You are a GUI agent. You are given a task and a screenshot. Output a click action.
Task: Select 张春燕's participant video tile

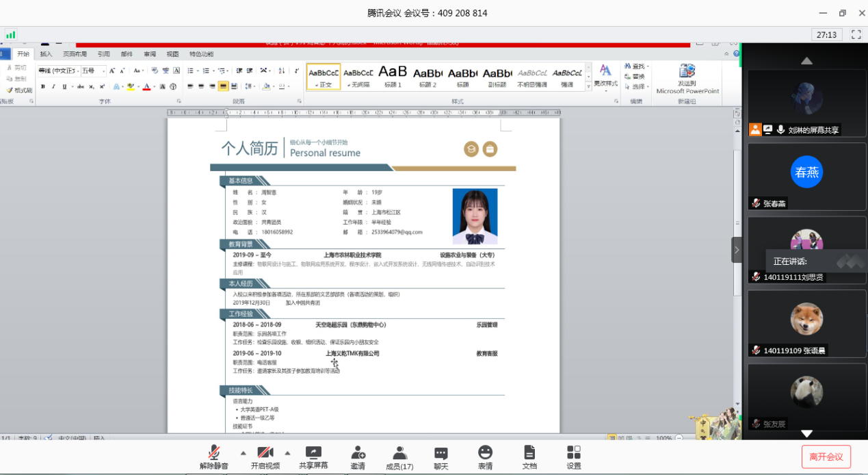click(806, 176)
